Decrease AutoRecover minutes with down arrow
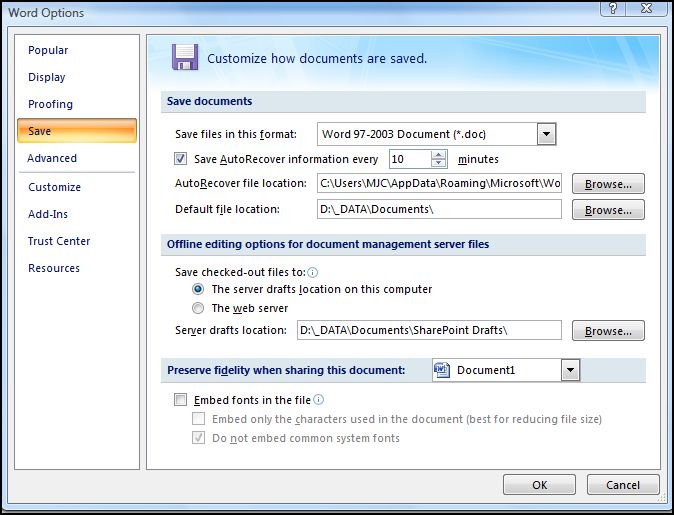Screen dimensions: 674x515 [439, 164]
